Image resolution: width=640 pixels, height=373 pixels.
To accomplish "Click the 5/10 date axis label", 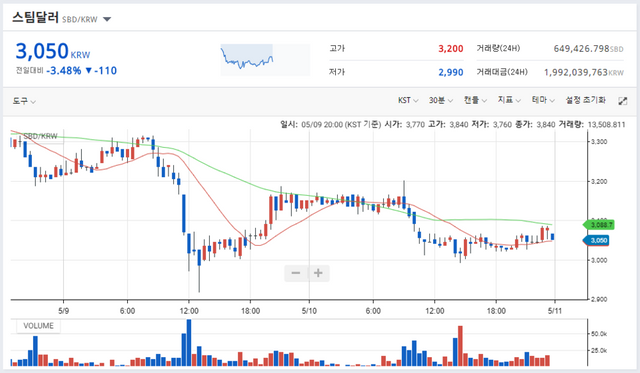I will 309,311.
